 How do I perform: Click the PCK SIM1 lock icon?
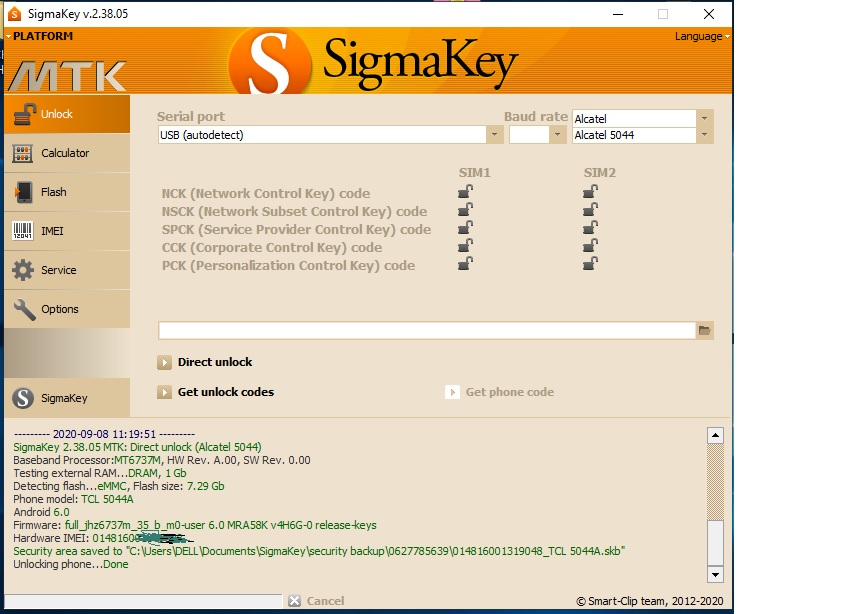click(465, 264)
